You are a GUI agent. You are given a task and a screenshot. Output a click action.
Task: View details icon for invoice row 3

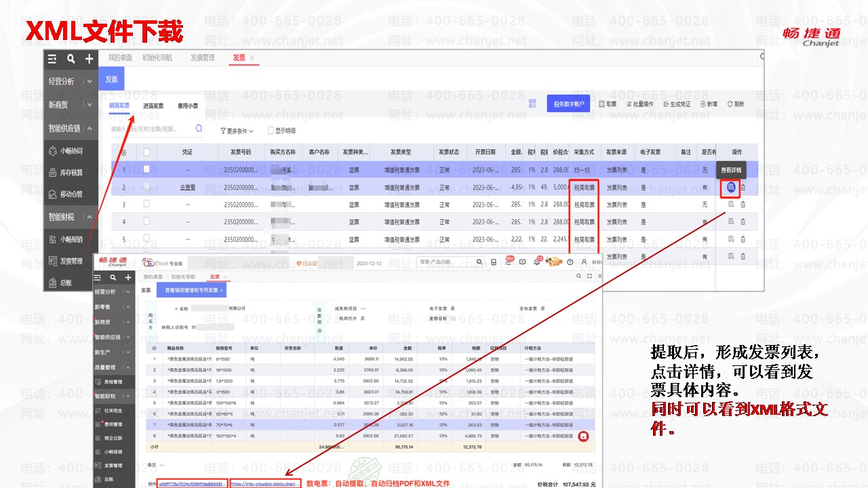(731, 204)
